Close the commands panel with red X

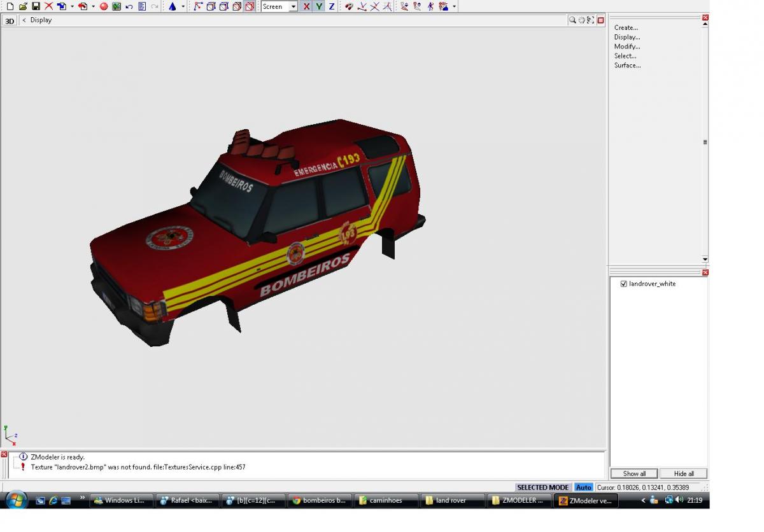click(x=705, y=17)
